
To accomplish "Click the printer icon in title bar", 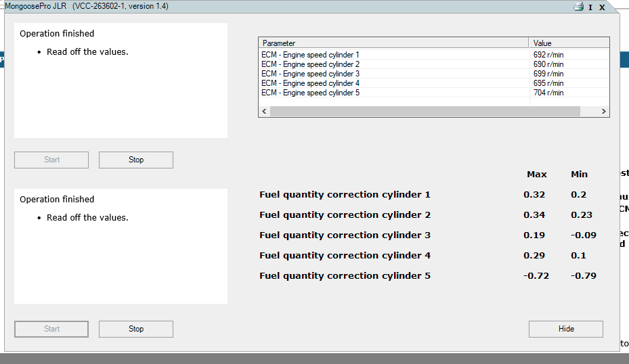I will (578, 7).
